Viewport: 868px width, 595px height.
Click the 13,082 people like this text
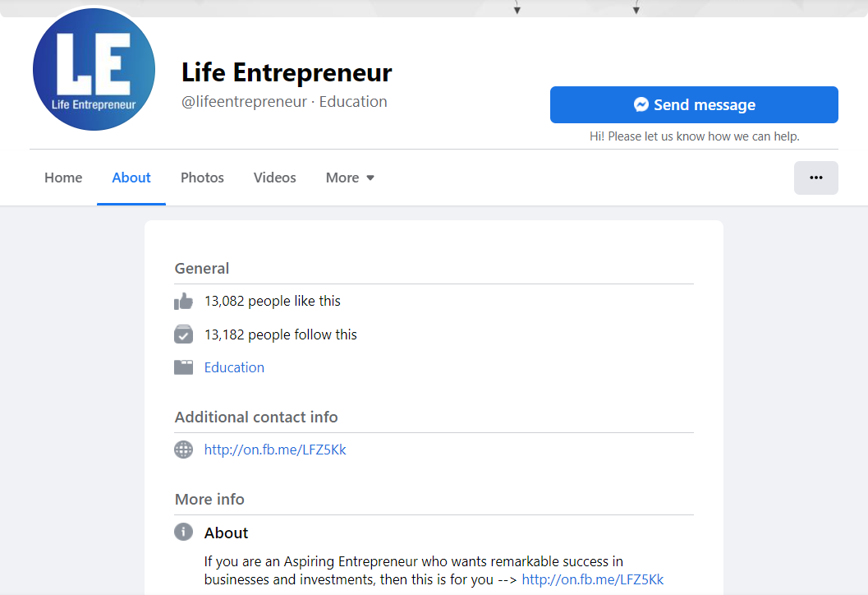[x=272, y=301]
